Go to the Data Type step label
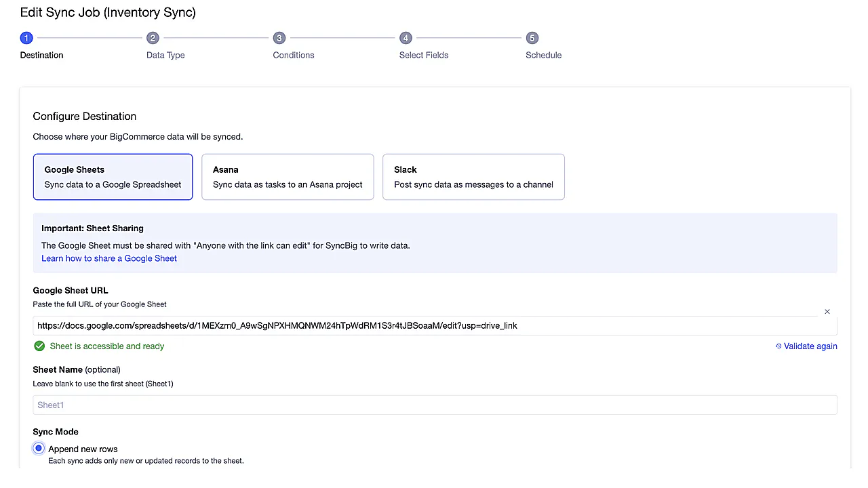 pyautogui.click(x=165, y=55)
